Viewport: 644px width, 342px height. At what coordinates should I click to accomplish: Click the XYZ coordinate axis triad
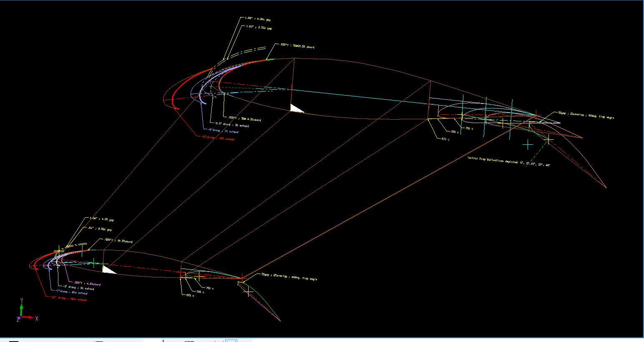coord(23,313)
